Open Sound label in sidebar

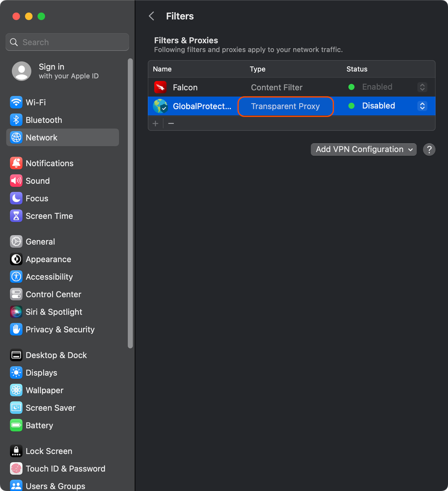pos(37,181)
